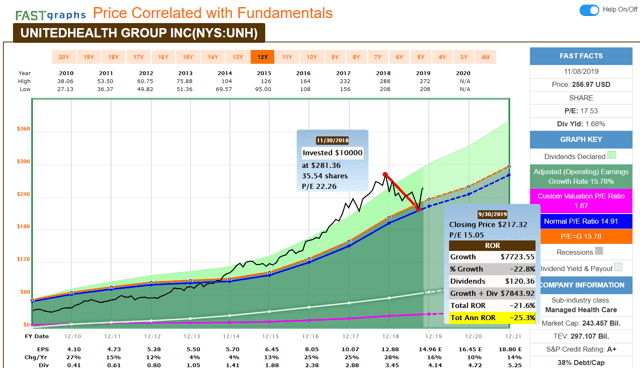Expand the GRAPH KEY section header
Screen dimensions: 640x368
(581, 140)
